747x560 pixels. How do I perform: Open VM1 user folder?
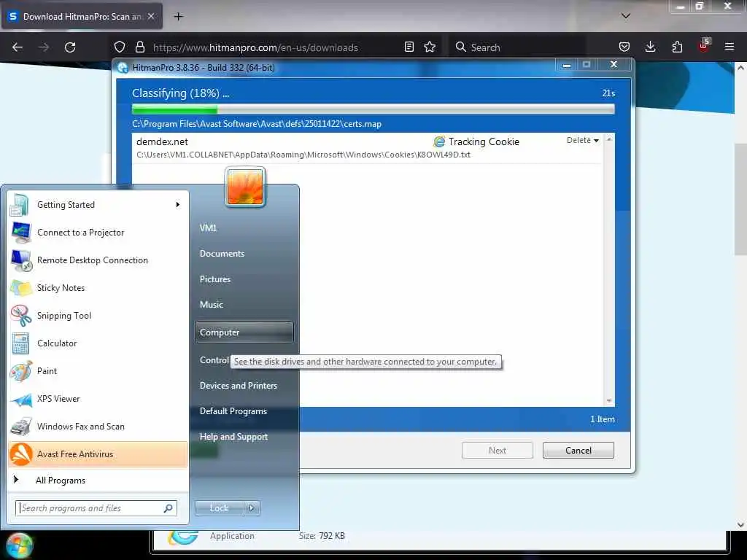(x=208, y=228)
